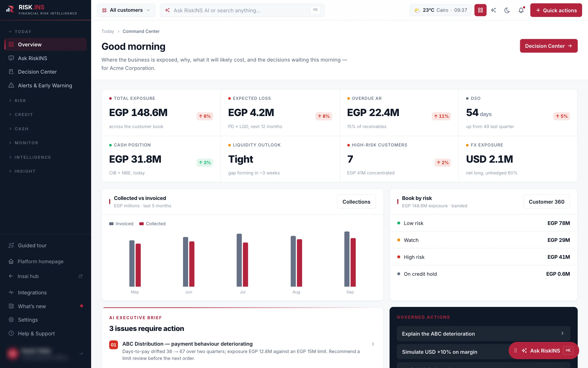Screen dimensions: 588x368
Task: Open Settings gear in sidebar
Action: pyautogui.click(x=11, y=320)
